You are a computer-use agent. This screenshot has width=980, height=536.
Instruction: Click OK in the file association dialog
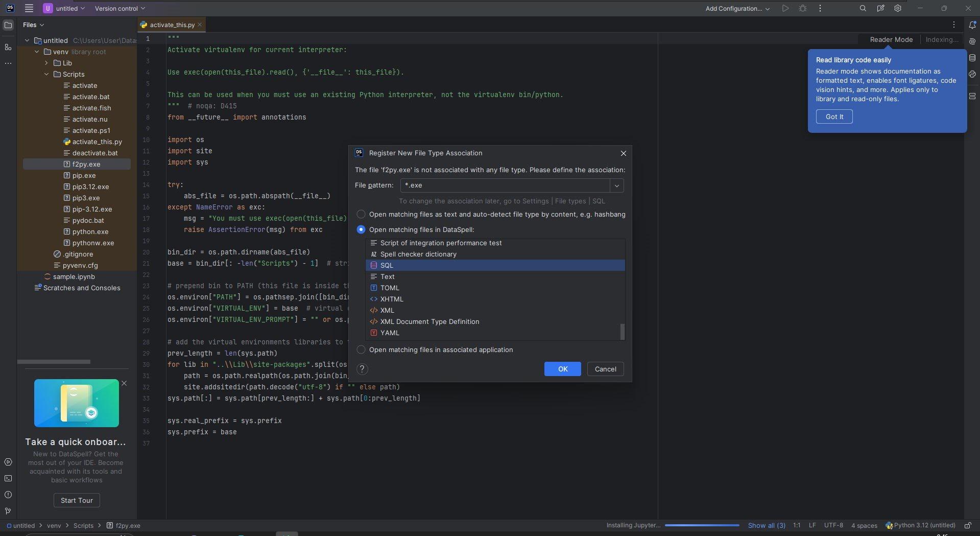(x=562, y=369)
